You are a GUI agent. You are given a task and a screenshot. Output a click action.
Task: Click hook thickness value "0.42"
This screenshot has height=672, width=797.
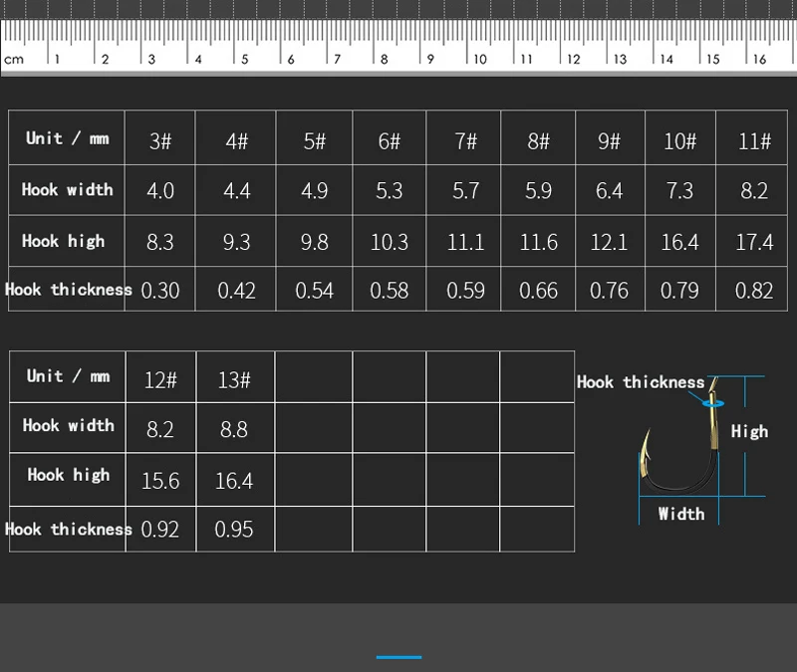coord(237,291)
